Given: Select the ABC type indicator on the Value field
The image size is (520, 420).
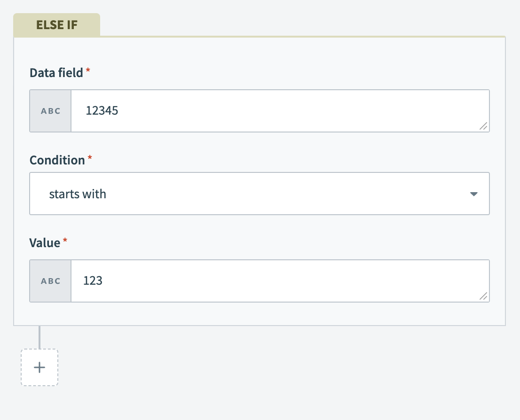Looking at the screenshot, I should [50, 280].
